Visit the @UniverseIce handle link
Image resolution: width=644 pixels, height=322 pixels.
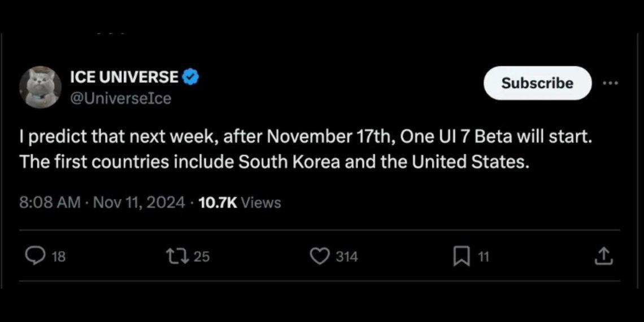[121, 98]
